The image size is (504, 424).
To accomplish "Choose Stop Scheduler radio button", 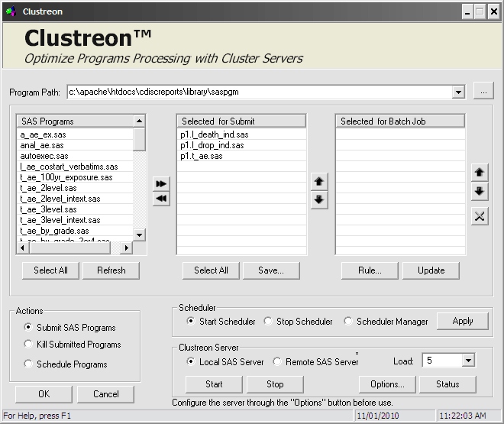I will tap(268, 321).
